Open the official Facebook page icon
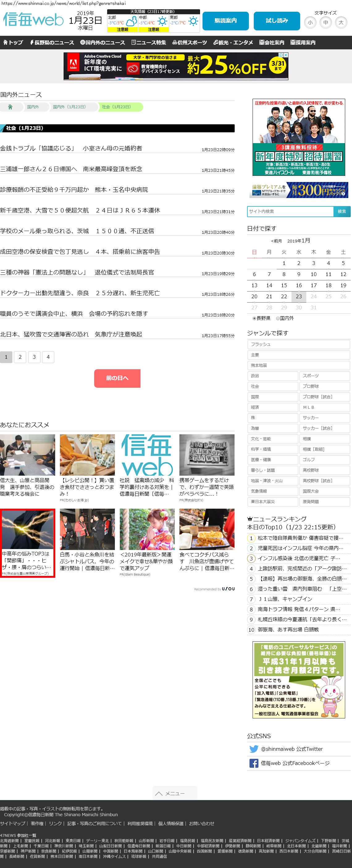 (x=254, y=763)
